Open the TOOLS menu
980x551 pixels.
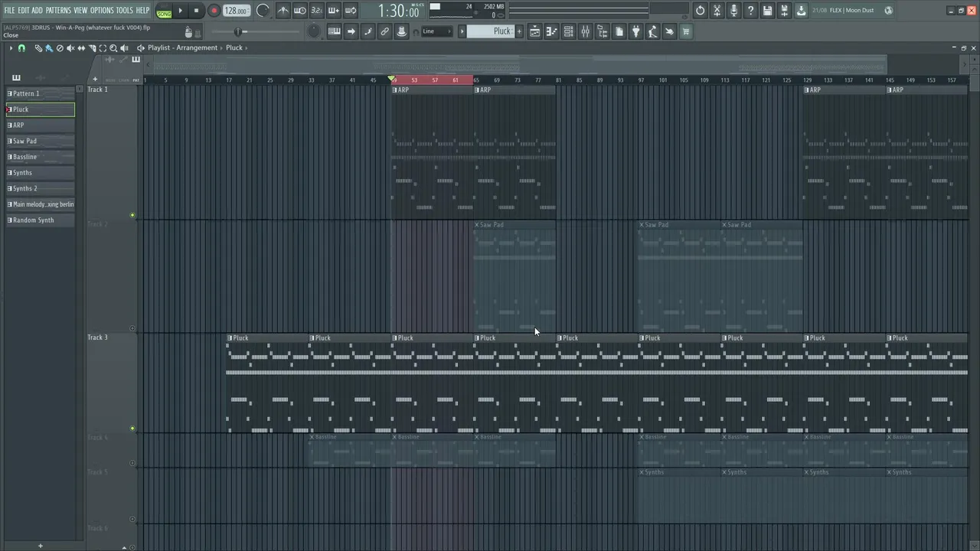124,10
